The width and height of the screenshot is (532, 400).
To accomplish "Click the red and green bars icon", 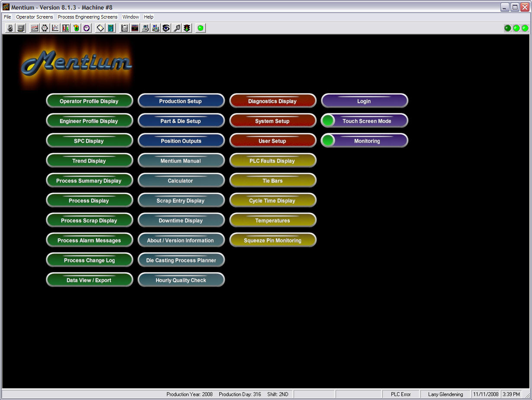I will point(66,28).
